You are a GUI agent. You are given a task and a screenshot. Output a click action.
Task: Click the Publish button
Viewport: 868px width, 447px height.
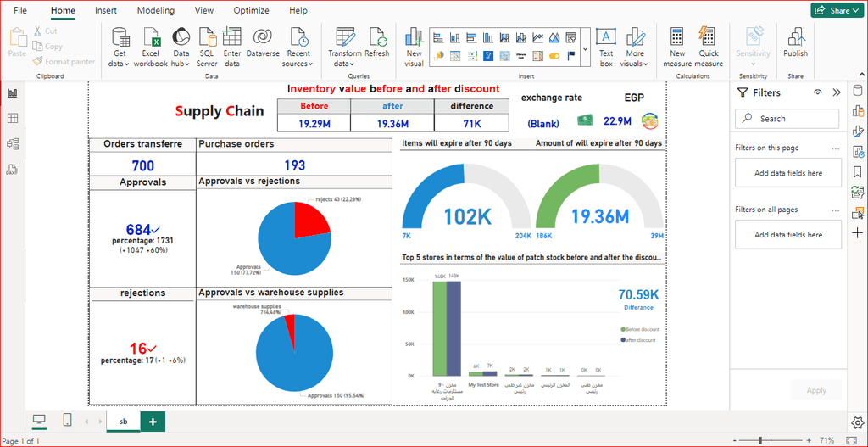coord(795,43)
